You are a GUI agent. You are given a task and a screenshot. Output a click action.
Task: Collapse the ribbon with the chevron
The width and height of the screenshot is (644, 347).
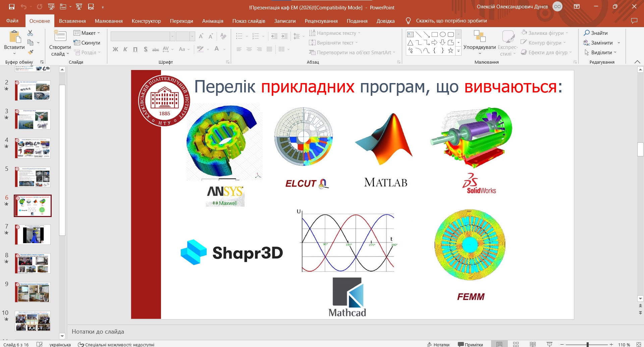[637, 62]
